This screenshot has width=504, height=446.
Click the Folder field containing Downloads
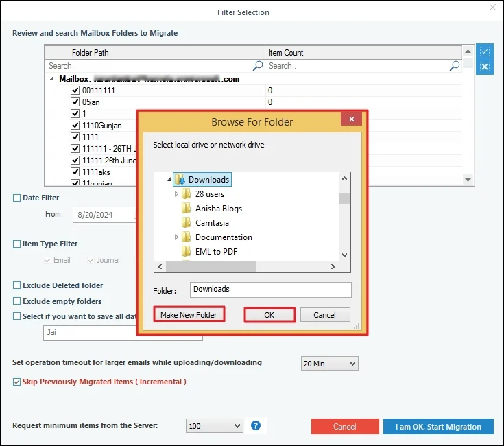coord(271,290)
